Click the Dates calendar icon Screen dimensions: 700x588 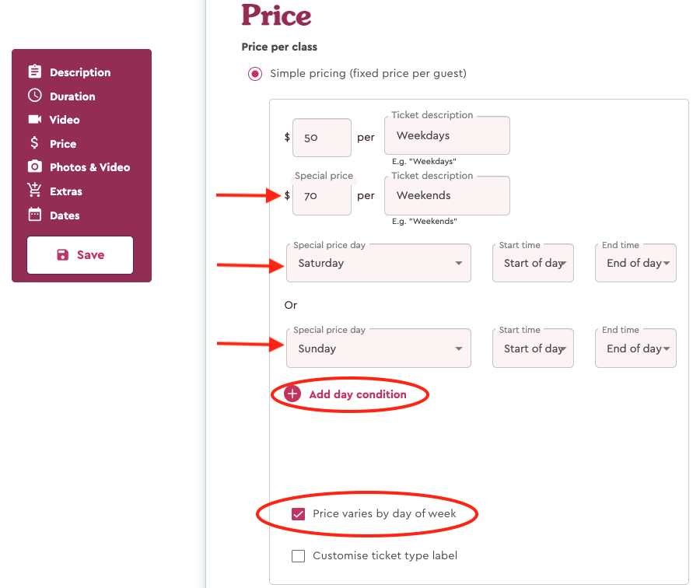pos(35,215)
